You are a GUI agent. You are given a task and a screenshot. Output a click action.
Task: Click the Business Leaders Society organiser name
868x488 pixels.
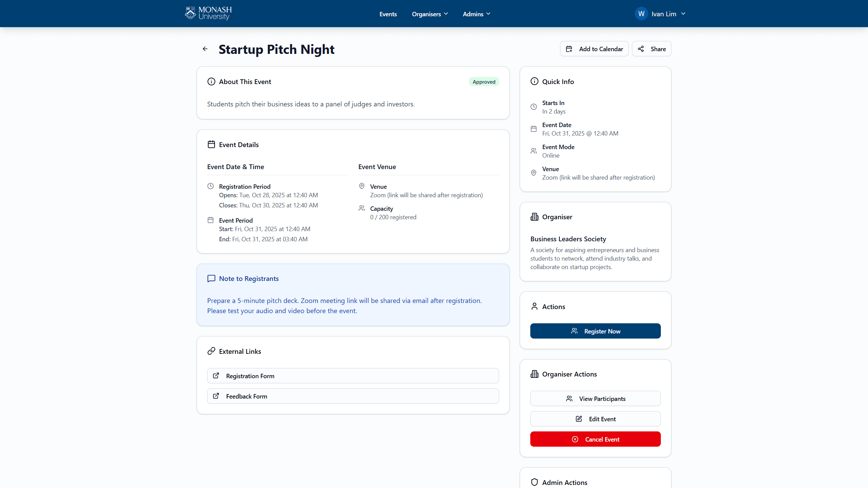pos(568,239)
